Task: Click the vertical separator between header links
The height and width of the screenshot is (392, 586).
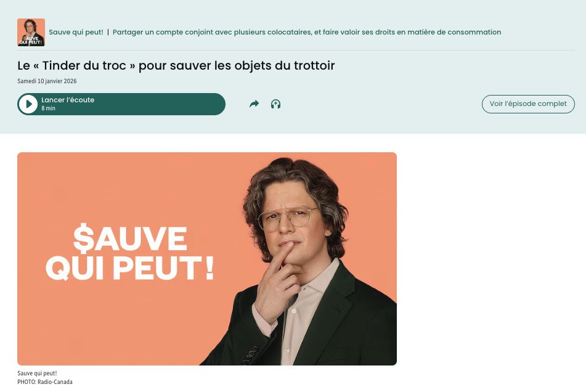Action: (108, 32)
